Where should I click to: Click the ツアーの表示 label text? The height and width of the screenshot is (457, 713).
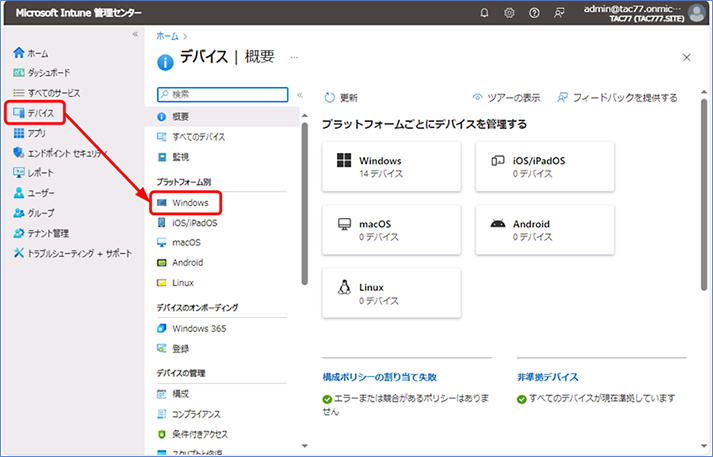[x=514, y=97]
